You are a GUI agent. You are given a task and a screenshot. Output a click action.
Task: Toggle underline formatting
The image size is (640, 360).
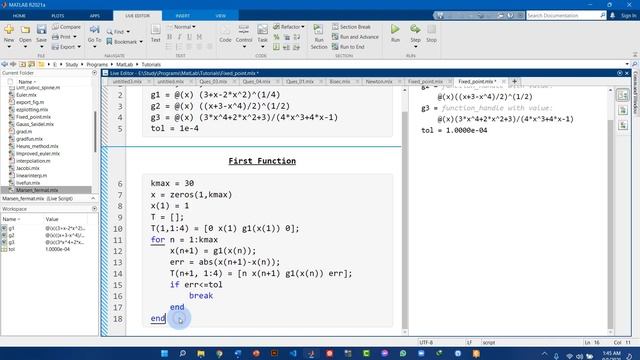point(189,37)
